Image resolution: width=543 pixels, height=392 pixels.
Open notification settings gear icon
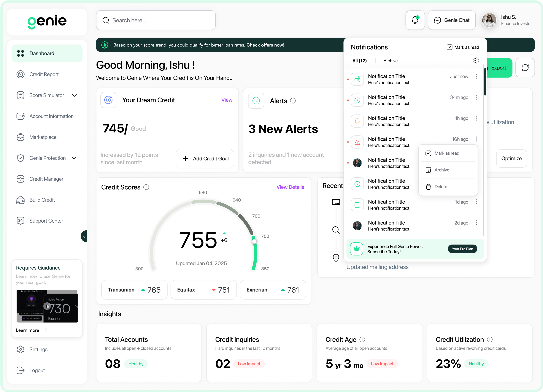476,61
